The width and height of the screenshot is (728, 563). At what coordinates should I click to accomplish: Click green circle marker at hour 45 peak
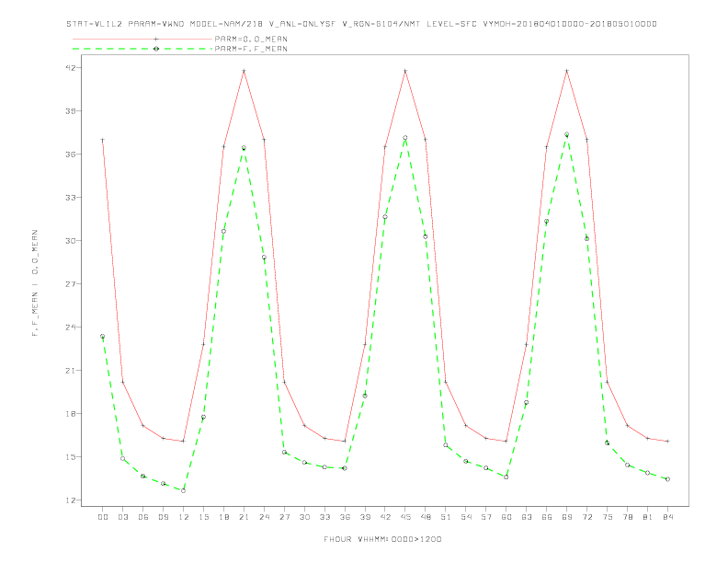(x=405, y=138)
